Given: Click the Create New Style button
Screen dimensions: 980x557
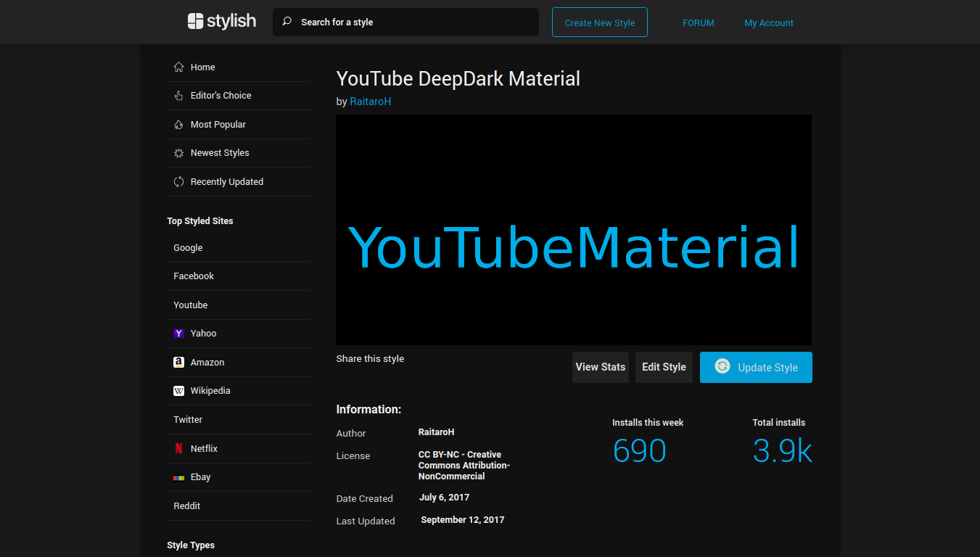Looking at the screenshot, I should 600,22.
